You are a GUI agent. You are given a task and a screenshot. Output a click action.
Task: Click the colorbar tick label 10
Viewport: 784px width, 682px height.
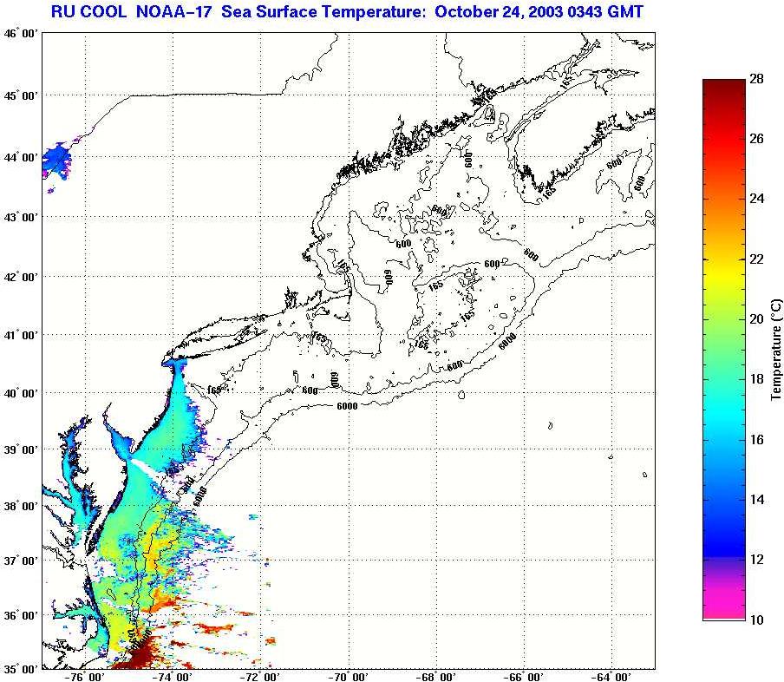click(x=756, y=620)
